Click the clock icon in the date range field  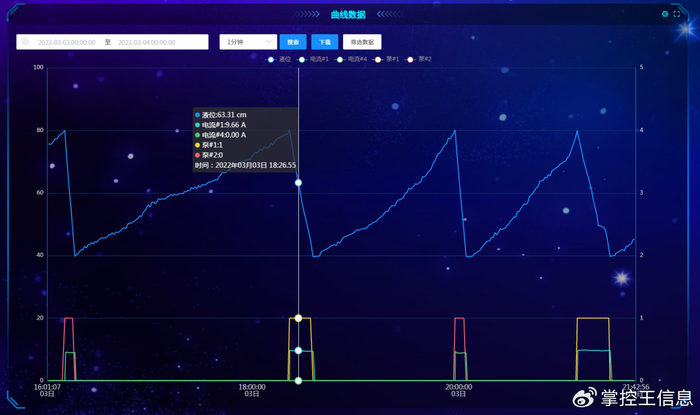click(x=25, y=42)
